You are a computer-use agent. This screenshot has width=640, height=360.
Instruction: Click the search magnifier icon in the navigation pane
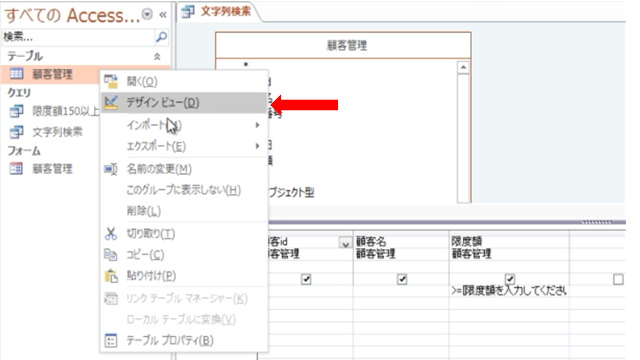[161, 37]
